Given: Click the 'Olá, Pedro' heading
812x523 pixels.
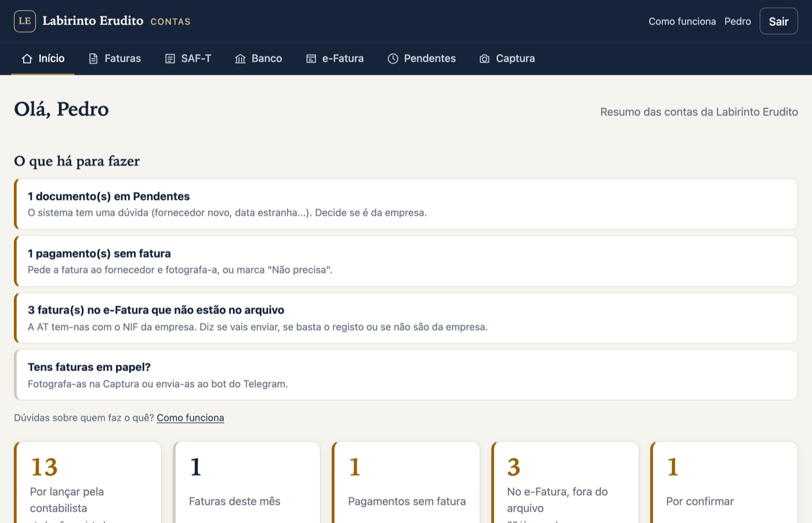Looking at the screenshot, I should [x=61, y=109].
